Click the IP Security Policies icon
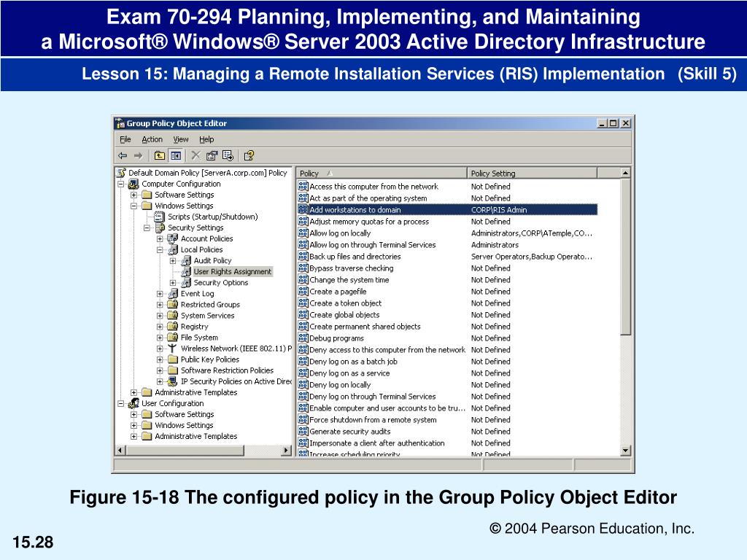 pyautogui.click(x=172, y=381)
